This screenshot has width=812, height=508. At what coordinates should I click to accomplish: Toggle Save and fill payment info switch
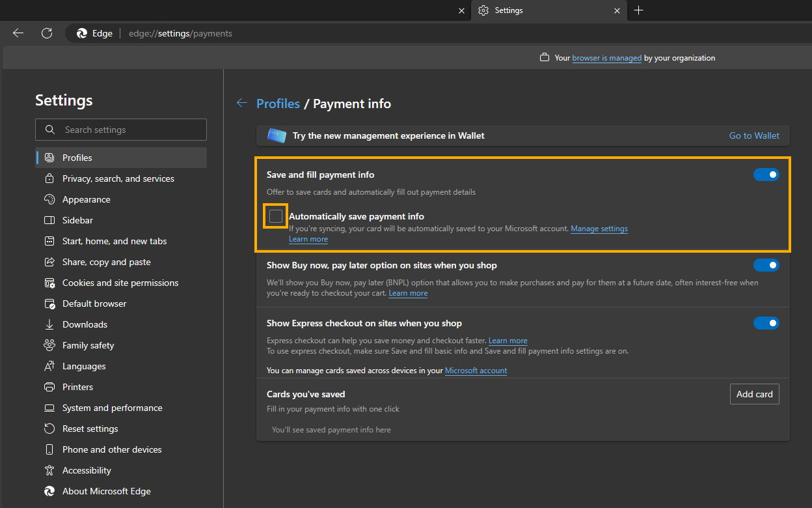tap(766, 175)
